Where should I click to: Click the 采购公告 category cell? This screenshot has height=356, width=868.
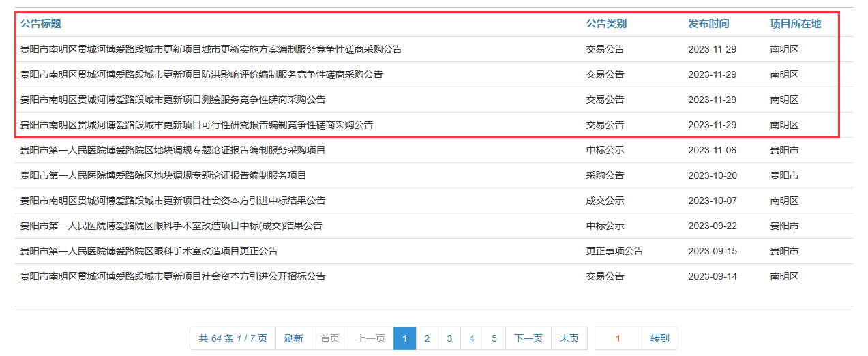pos(605,175)
